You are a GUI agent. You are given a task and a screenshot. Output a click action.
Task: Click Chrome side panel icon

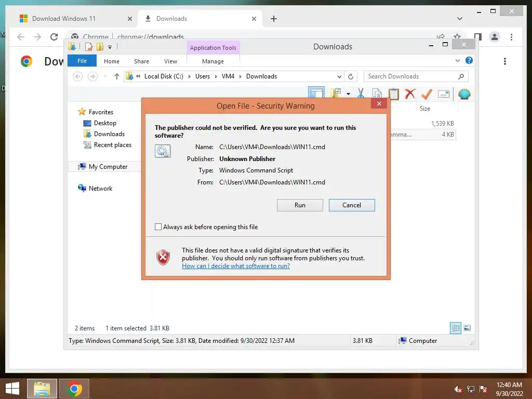[478, 37]
